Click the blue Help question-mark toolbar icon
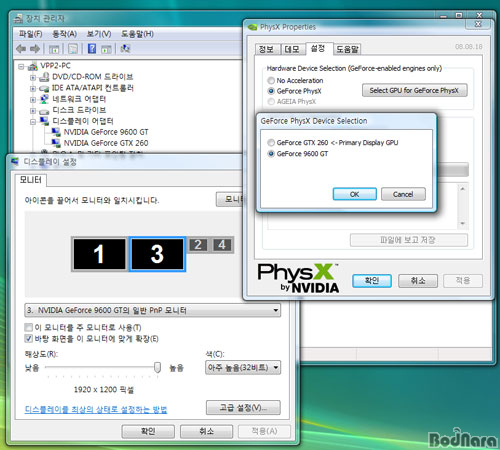500x450 pixels. 92,49
